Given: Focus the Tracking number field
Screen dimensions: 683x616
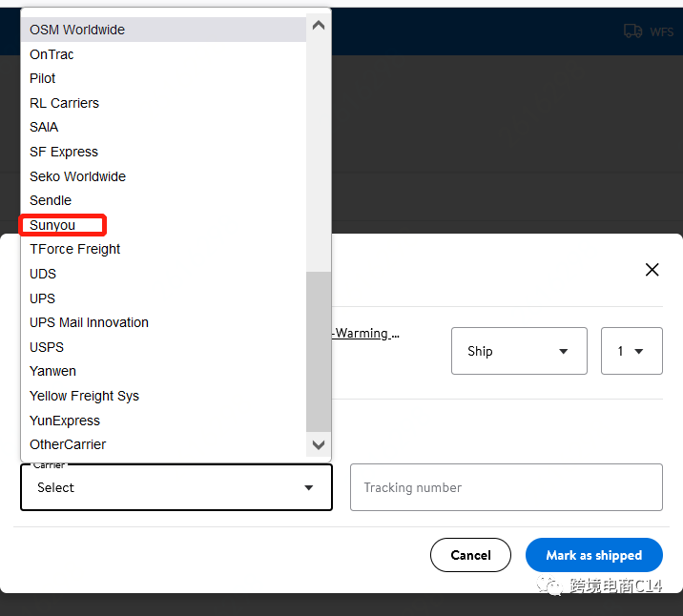Looking at the screenshot, I should pos(507,487).
